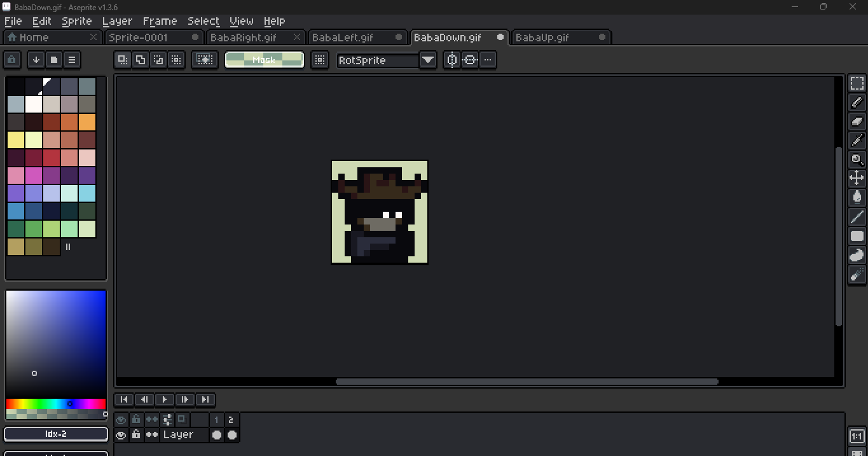Go to next frame
This screenshot has height=456, width=868.
tap(185, 399)
